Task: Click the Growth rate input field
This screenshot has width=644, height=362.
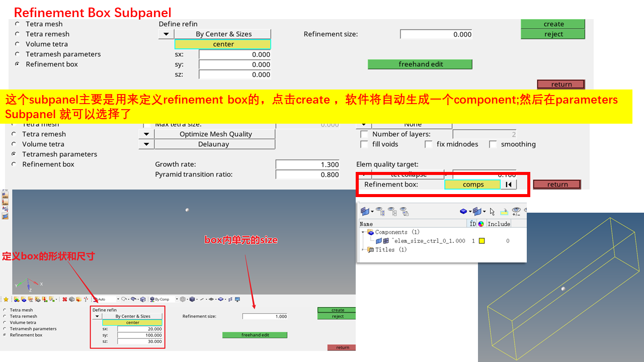Action: 308,164
